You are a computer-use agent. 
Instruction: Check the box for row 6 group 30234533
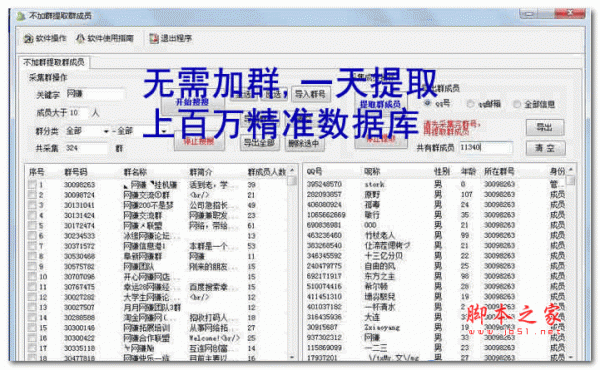32,236
